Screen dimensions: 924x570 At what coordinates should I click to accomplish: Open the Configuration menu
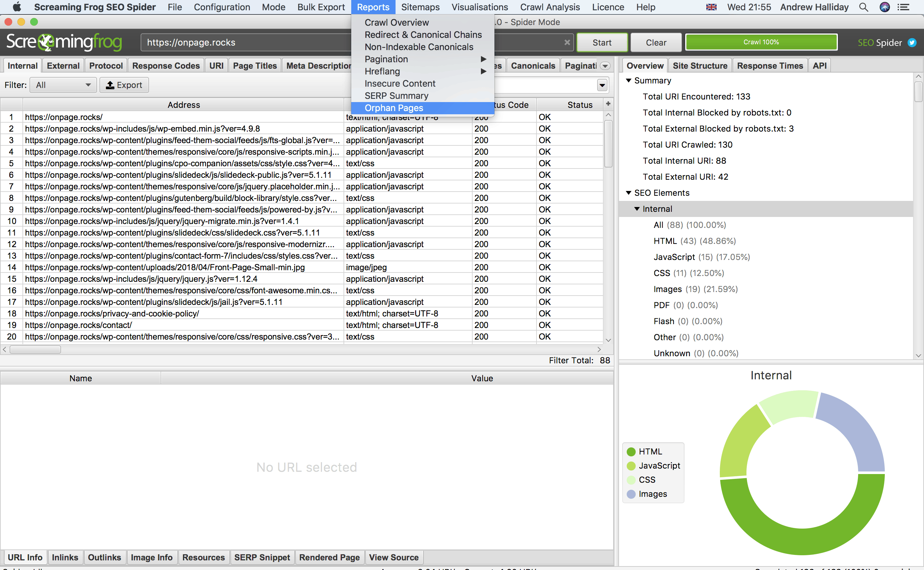pyautogui.click(x=222, y=7)
